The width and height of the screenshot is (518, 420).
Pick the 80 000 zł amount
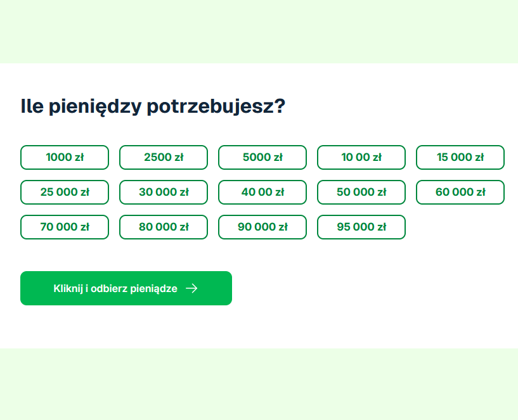[163, 227]
